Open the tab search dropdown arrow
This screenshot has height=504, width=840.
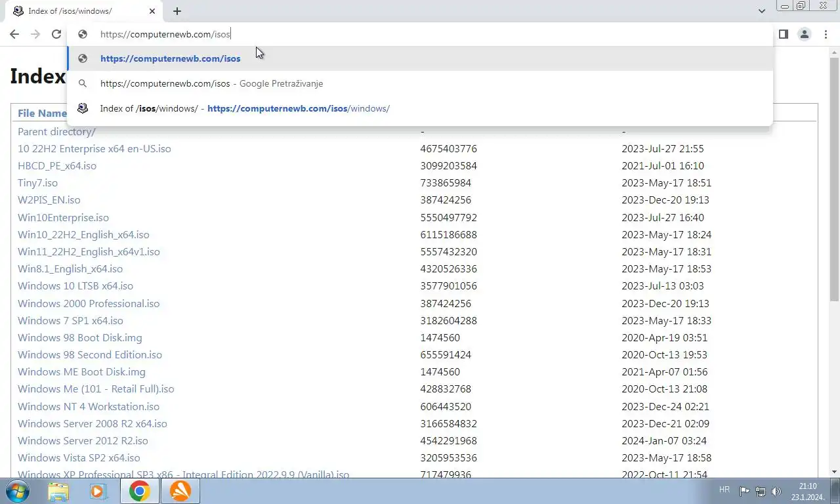tap(761, 11)
